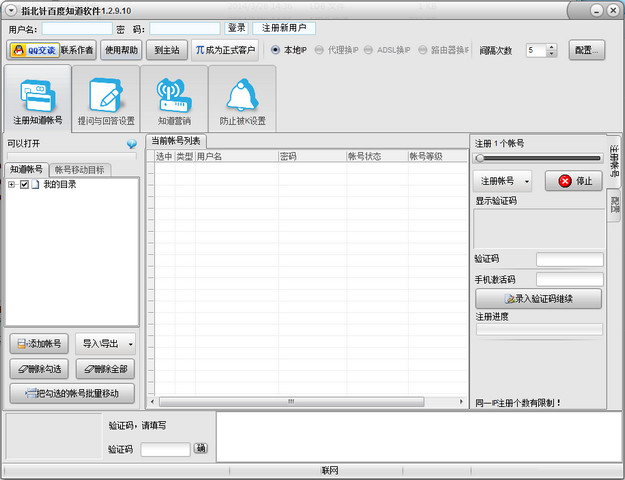Open the 注册知道帐号 tab with card icon
This screenshot has width=625, height=480.
point(37,98)
